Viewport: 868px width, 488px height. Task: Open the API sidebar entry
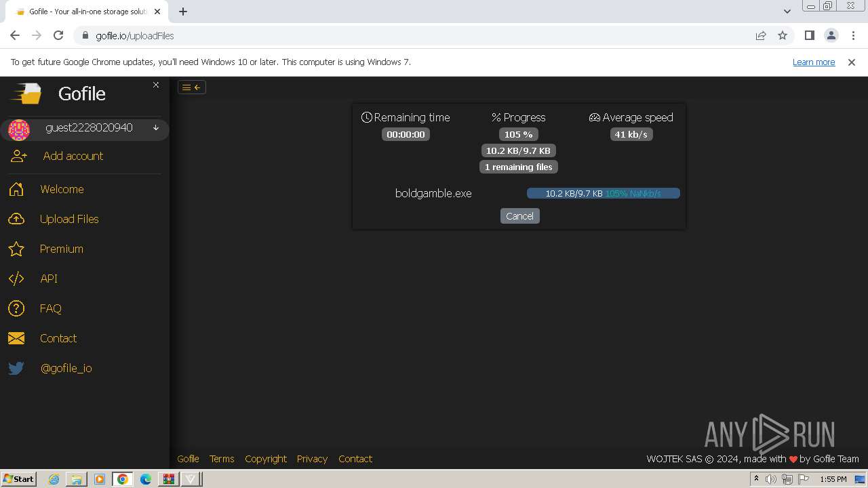[x=49, y=279]
